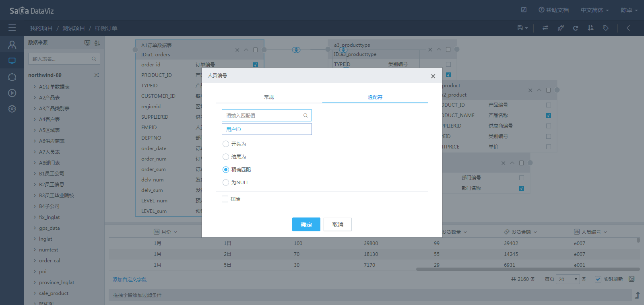Image resolution: width=644 pixels, height=305 pixels.
Task: Toggle the 单价 field checkbox
Action: 549,147
